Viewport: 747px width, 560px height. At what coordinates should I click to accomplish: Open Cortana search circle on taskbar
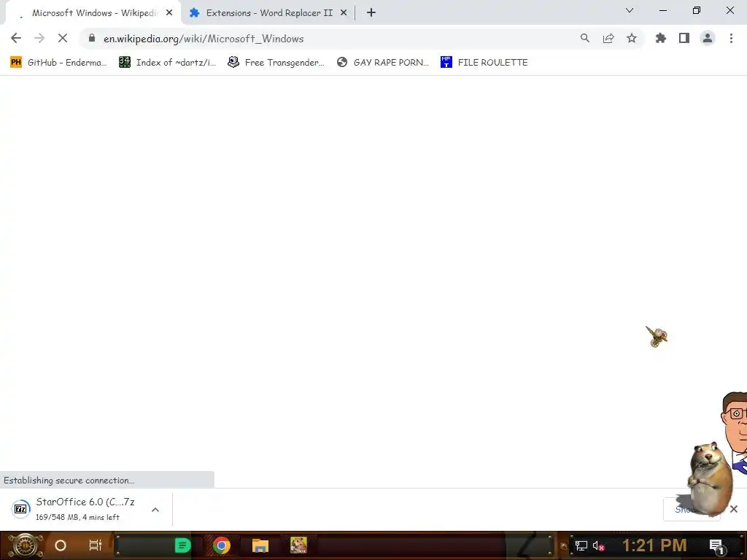click(61, 545)
